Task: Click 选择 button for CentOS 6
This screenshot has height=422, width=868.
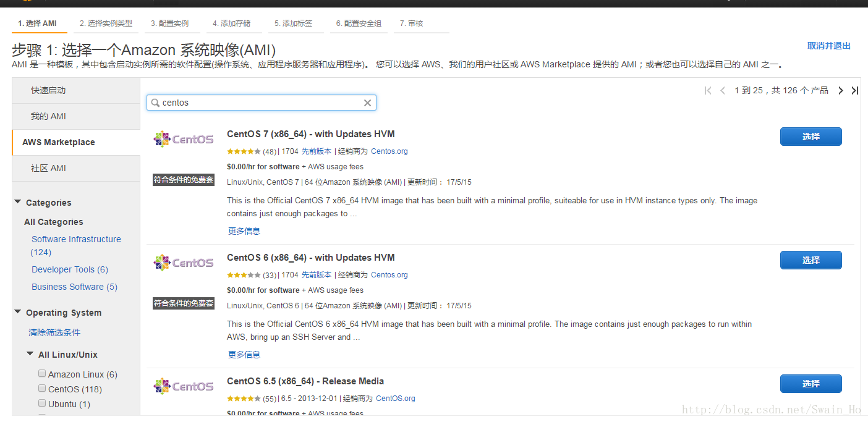Action: click(811, 260)
